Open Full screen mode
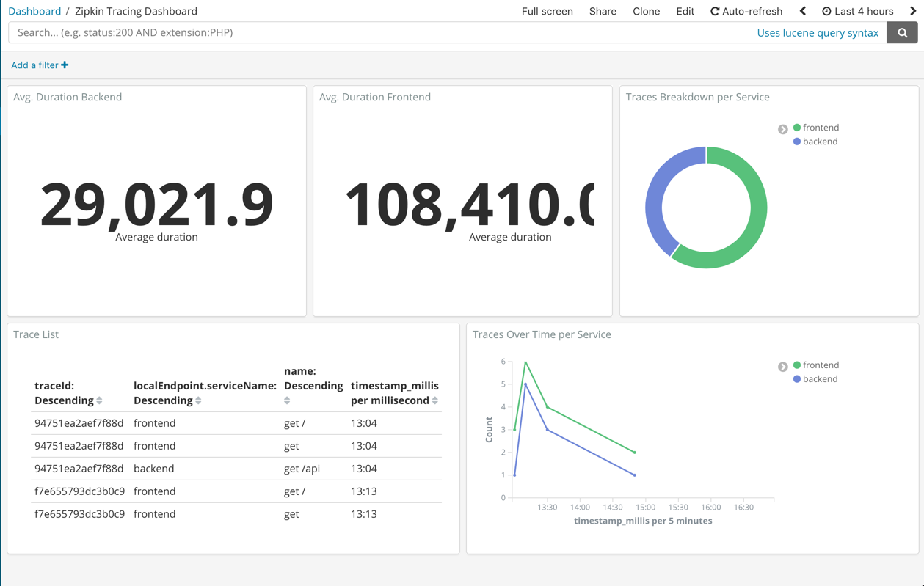 [x=547, y=11]
